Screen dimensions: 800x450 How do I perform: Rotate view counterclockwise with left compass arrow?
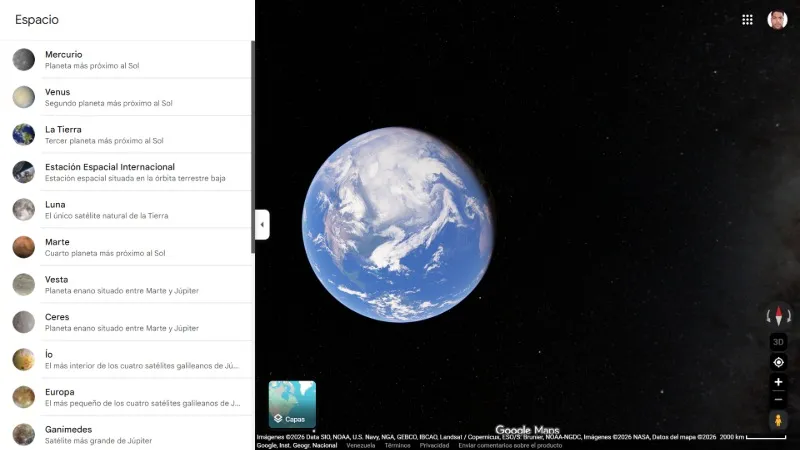point(768,316)
